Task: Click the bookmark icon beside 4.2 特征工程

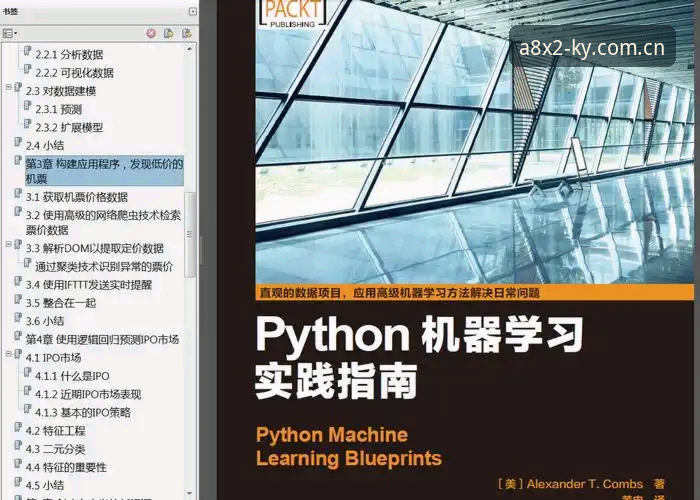Action: (18, 427)
